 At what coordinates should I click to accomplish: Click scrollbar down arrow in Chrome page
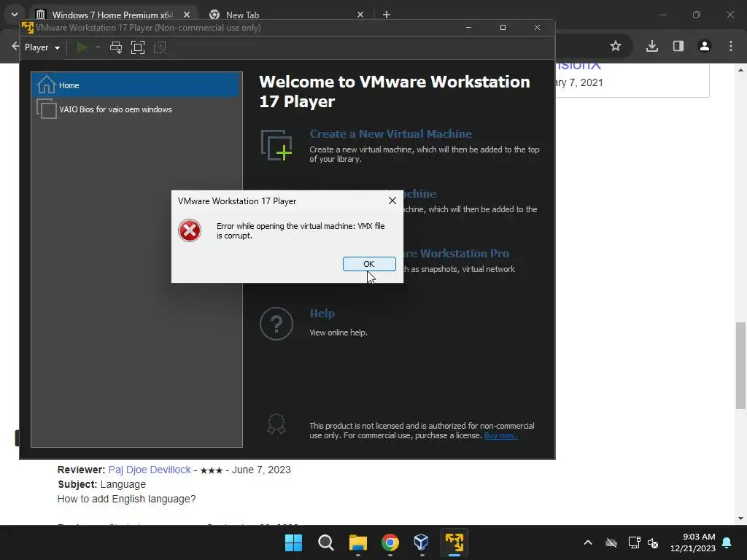740,518
